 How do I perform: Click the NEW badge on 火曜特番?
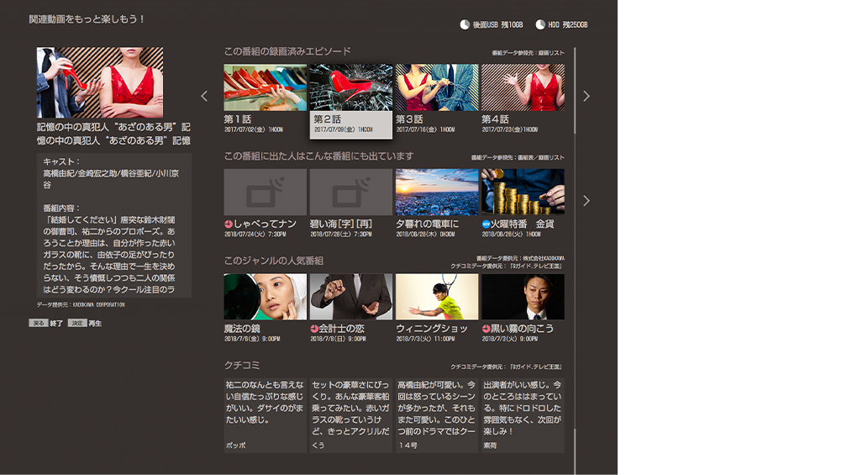[486, 224]
